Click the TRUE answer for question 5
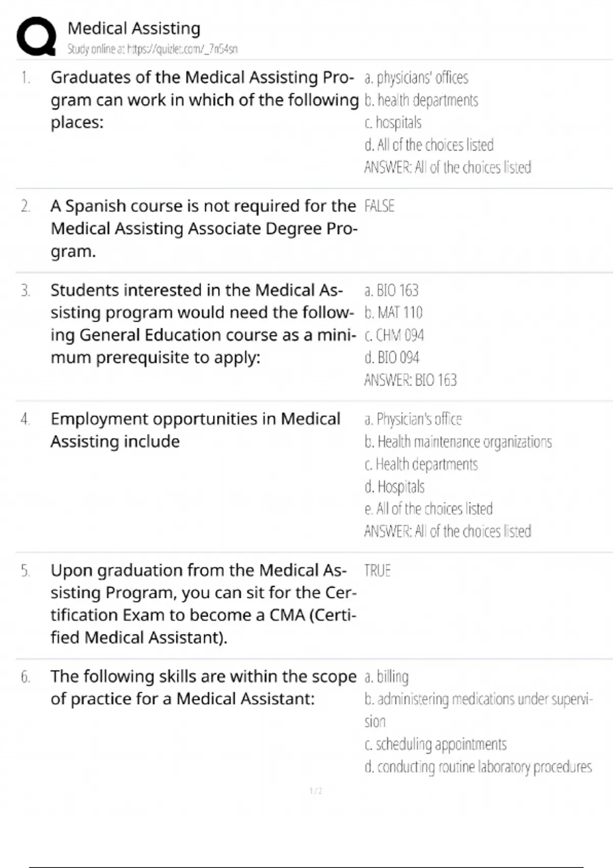The image size is (613, 868). pyautogui.click(x=378, y=570)
